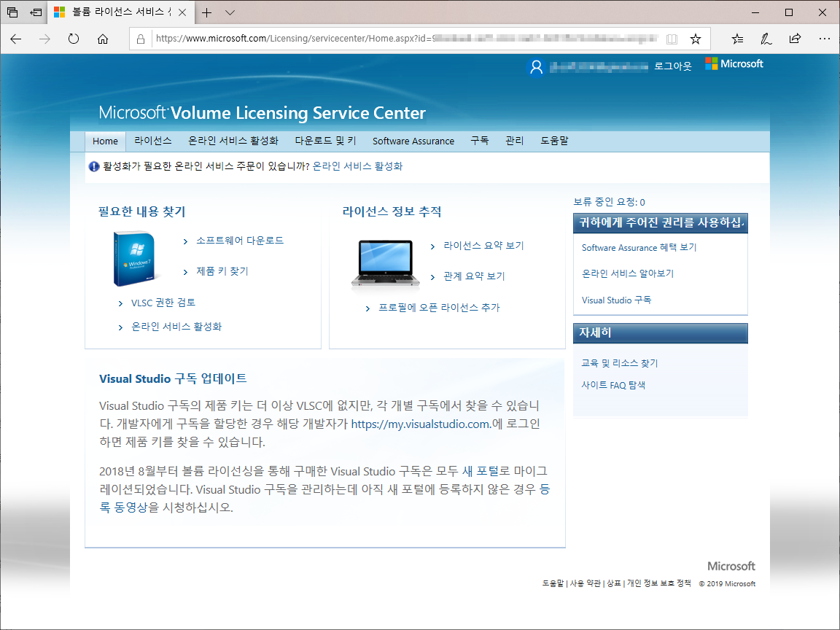Screen dimensions: 840x630
Task: Open 프로필에 오픈 라이선스 추가 link
Action: point(439,308)
